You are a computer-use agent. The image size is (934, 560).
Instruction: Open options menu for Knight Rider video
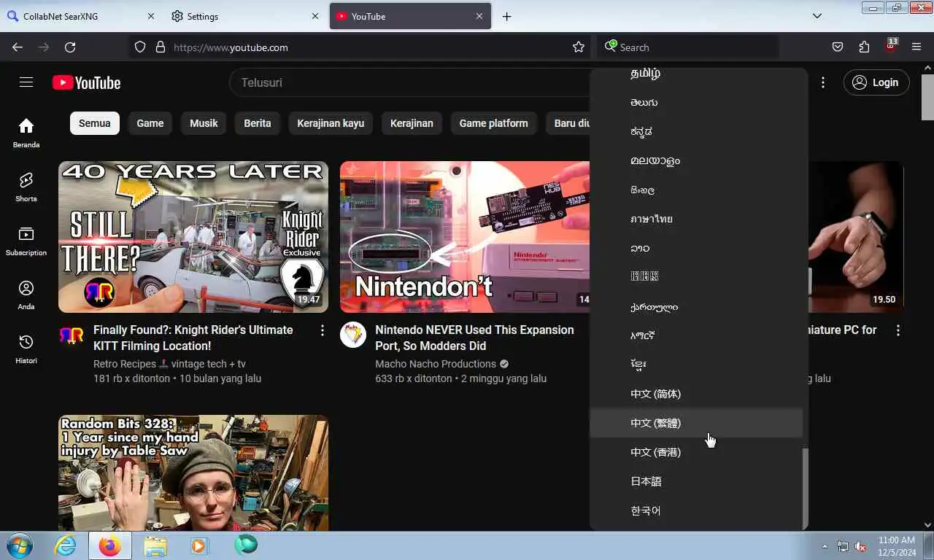click(x=322, y=330)
